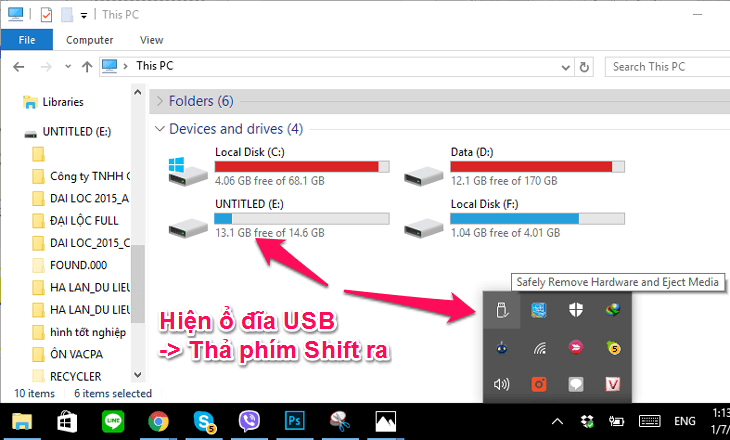Screen dimensions: 730x440
Task: Click New folder icon in quick access toolbar
Action: 67,15
